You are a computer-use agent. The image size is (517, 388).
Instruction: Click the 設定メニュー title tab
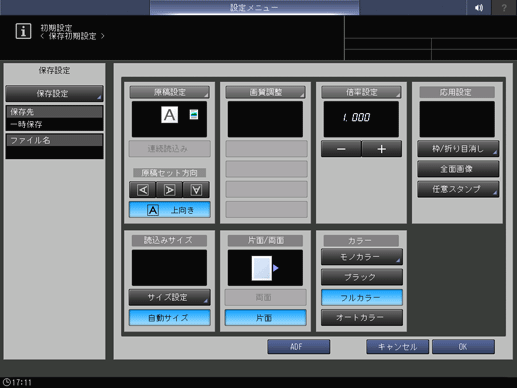[x=254, y=7]
